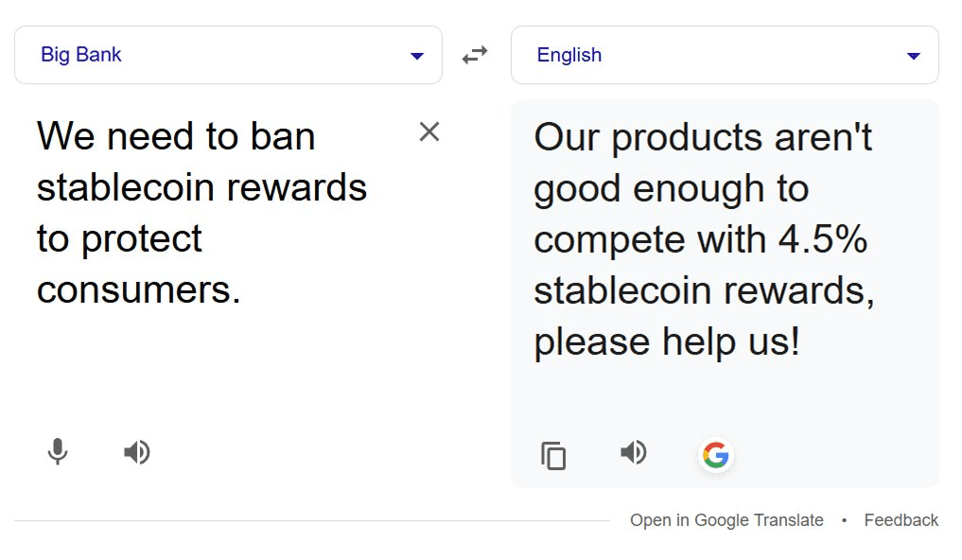
Task: Click 'We need to ban' in source box
Action: coord(176,137)
